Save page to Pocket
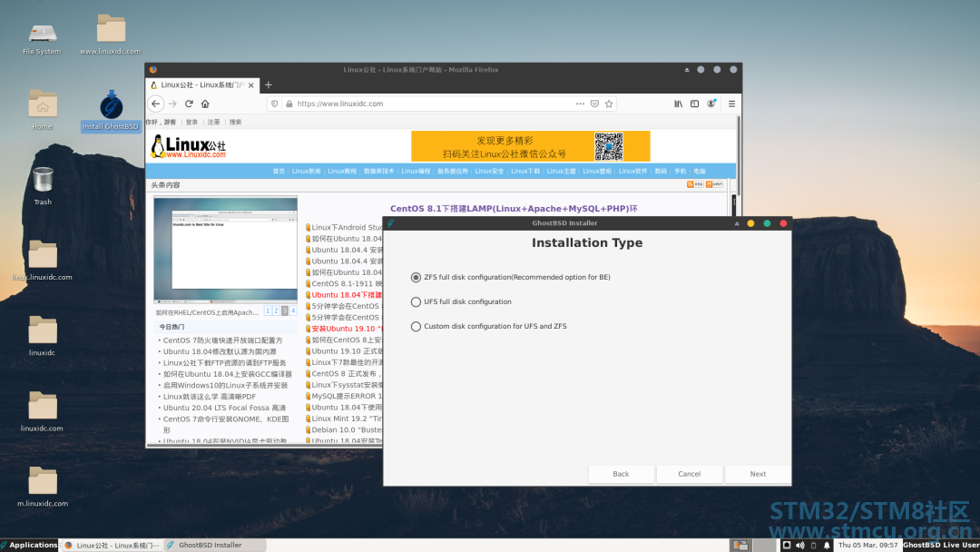 tap(594, 103)
